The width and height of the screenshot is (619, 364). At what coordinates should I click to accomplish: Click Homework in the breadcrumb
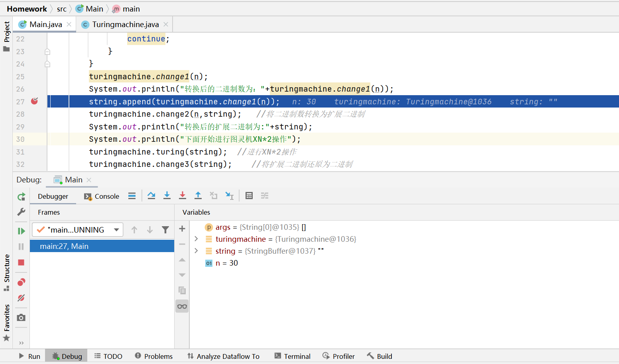point(27,9)
